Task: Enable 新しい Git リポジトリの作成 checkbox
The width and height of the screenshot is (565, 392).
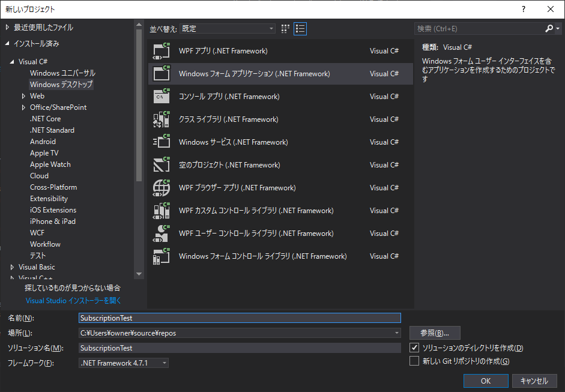Action: pos(414,361)
